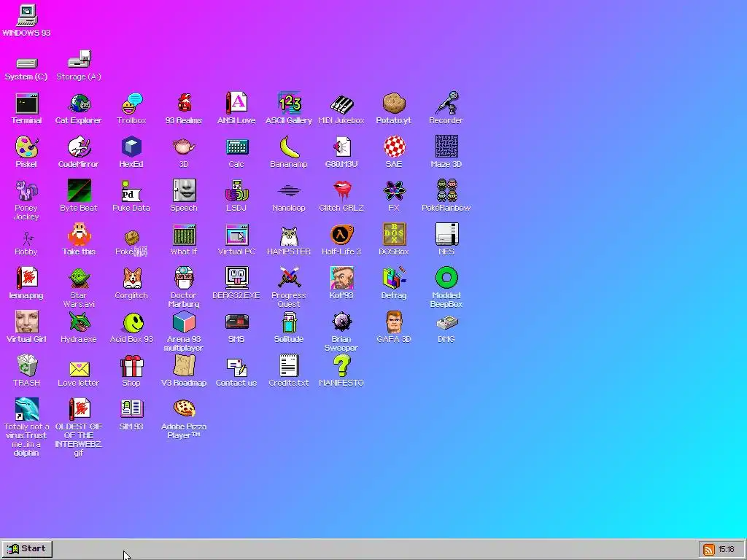Image resolution: width=747 pixels, height=560 pixels.
Task: Open MANIFESTO question mark icon
Action: pos(341,366)
